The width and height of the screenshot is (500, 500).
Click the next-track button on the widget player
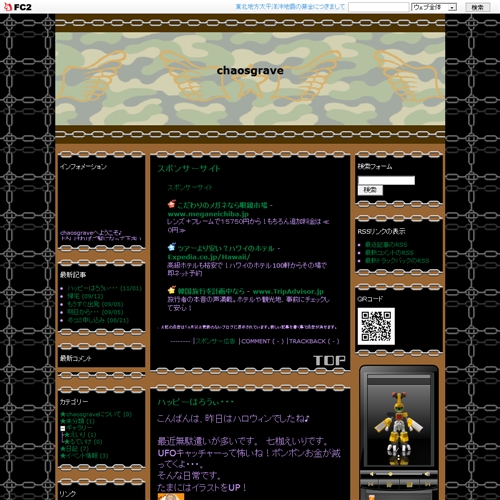click(428, 484)
